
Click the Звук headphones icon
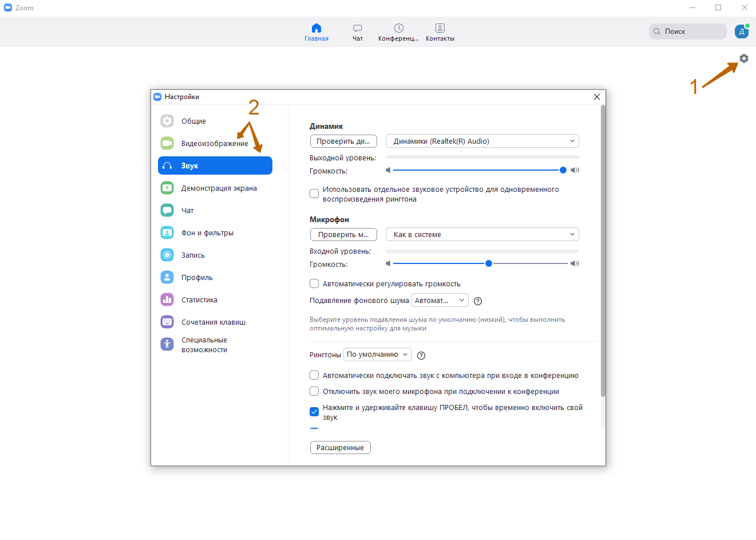167,165
